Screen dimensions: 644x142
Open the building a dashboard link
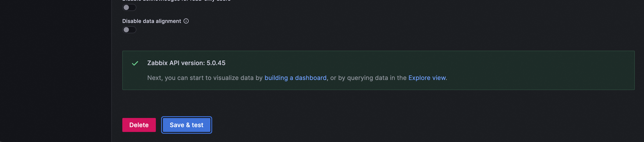tap(295, 78)
